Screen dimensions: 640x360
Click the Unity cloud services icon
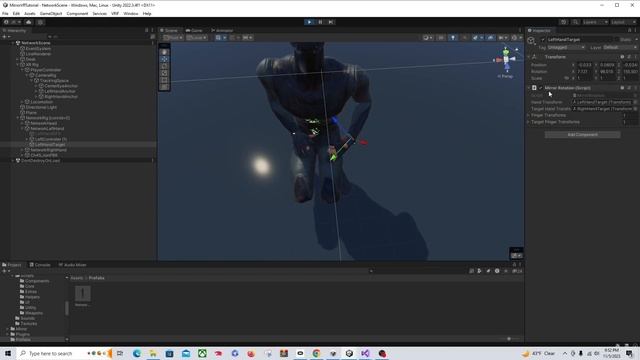pos(29,22)
